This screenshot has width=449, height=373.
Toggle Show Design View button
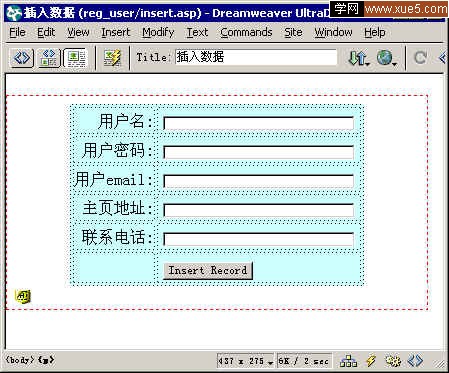pyautogui.click(x=76, y=58)
